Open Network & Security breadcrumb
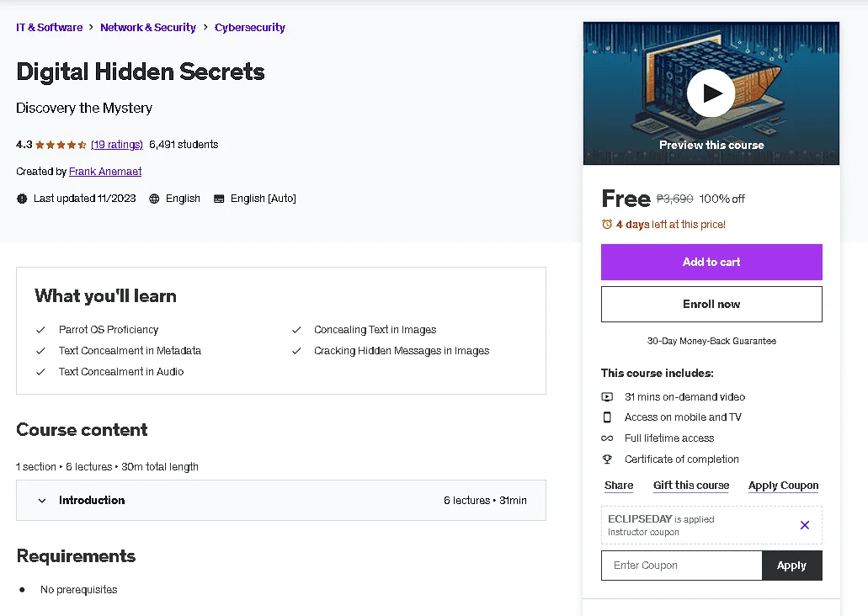868x616 pixels. click(x=148, y=27)
